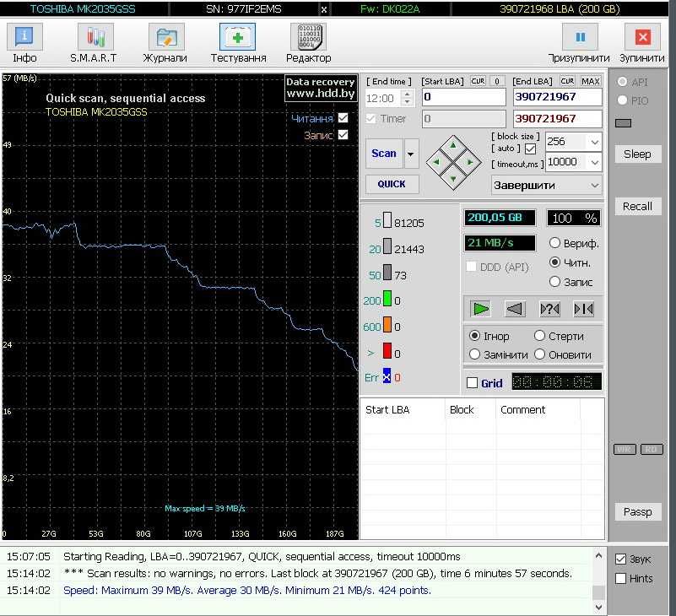Select the random ? butterfly scan mode icon
Viewport: 676px width, 616px height.
click(x=549, y=309)
